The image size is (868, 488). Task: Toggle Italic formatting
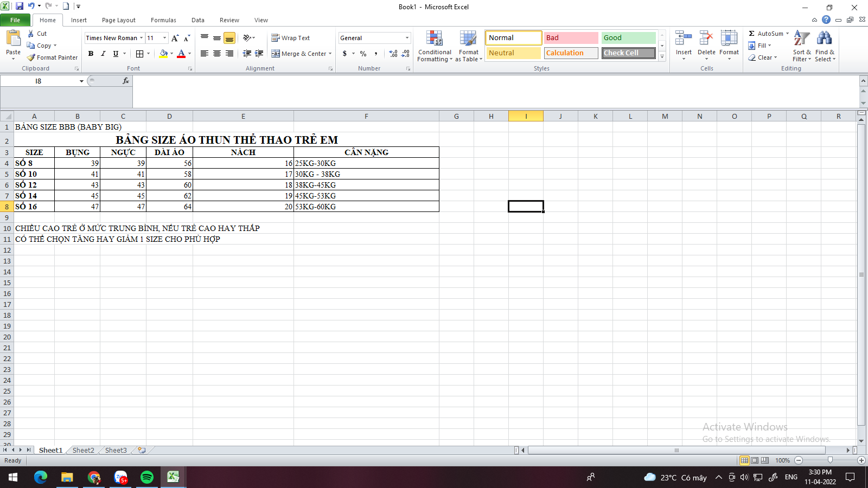click(103, 54)
